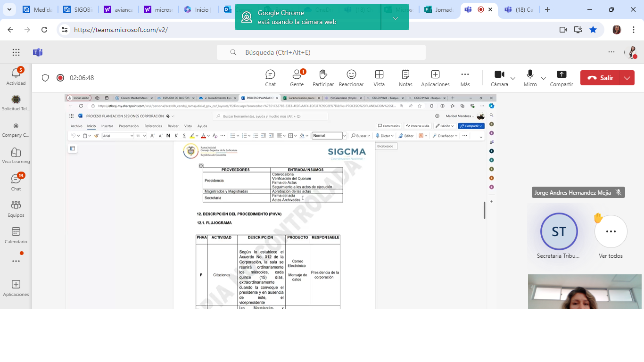
Task: Open Chrome's tab search dropdown
Action: click(9, 9)
